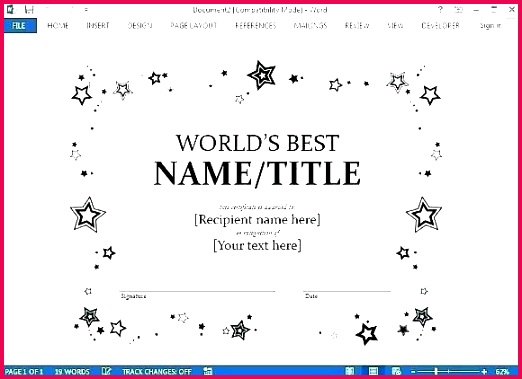This screenshot has height=379, width=522.
Task: Open the PAGE LAYOUT tab
Action: pos(193,26)
